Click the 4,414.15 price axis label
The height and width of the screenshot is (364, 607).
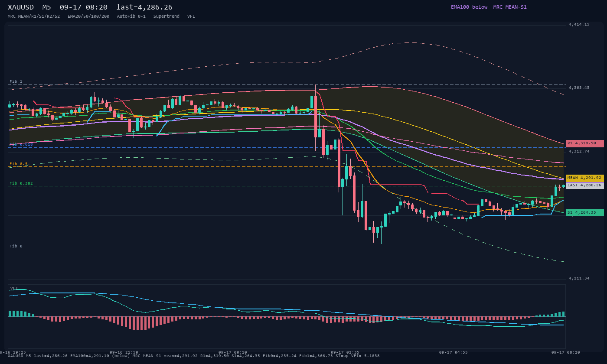point(579,24)
